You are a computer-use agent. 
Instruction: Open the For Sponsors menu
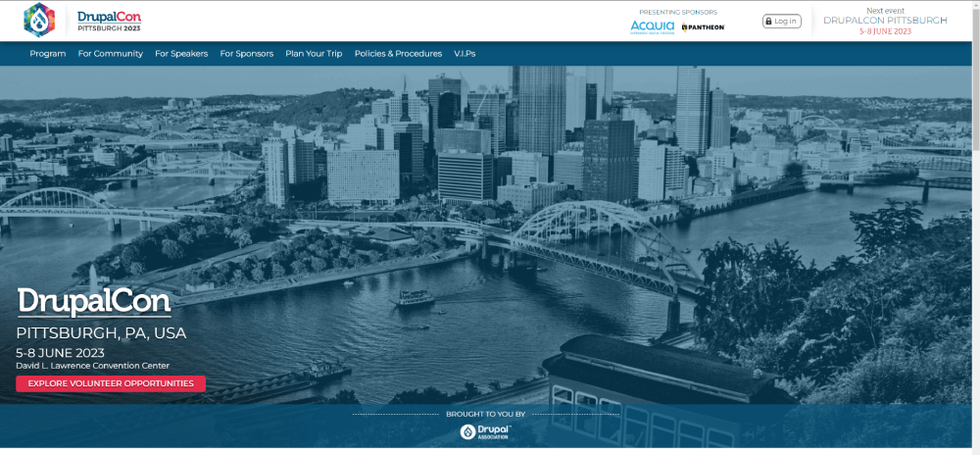[x=247, y=54]
